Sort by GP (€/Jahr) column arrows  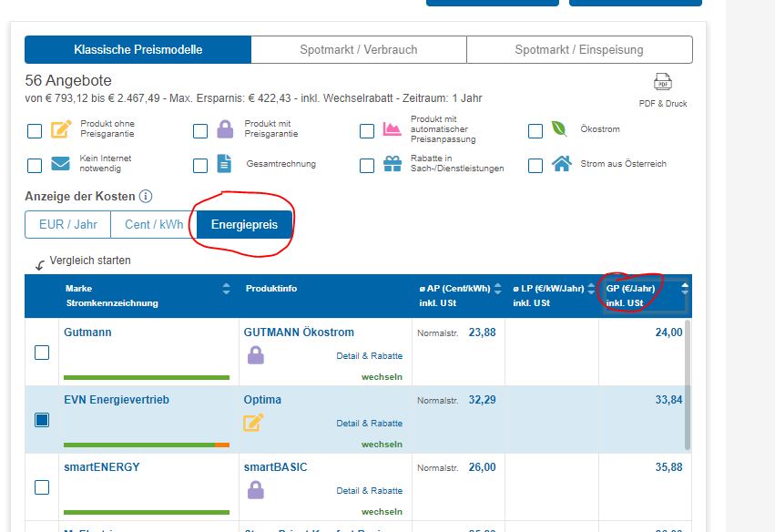click(685, 288)
